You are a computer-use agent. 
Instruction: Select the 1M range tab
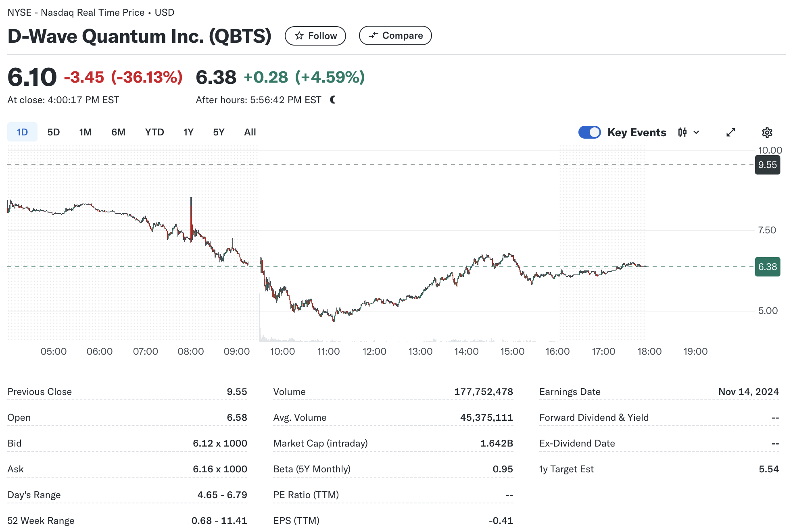pyautogui.click(x=85, y=132)
